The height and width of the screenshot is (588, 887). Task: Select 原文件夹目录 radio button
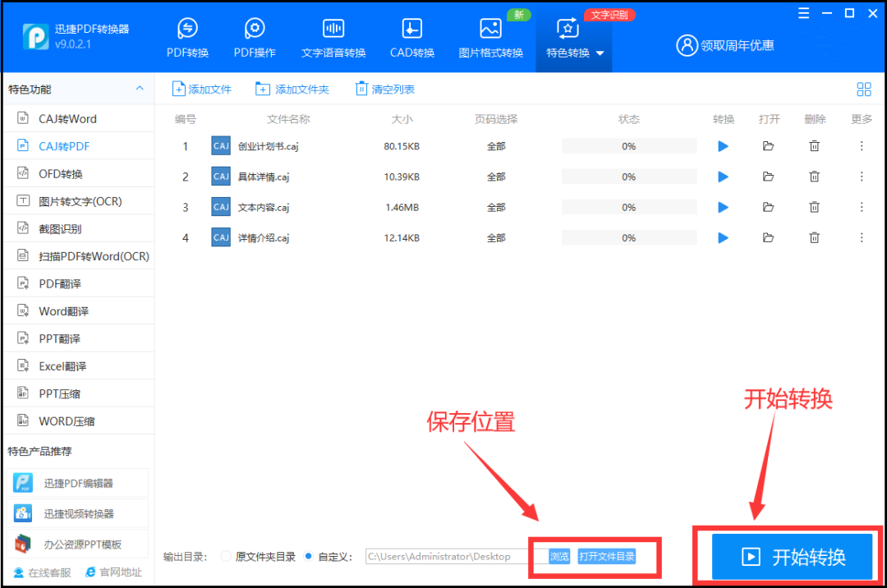pos(226,556)
